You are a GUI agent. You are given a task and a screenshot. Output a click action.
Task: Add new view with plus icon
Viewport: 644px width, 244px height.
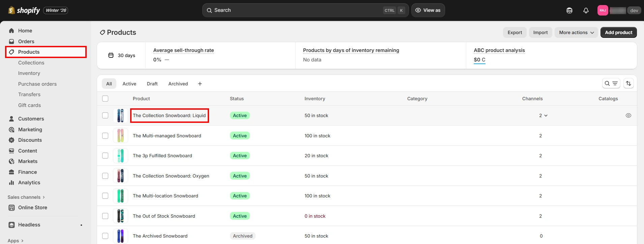click(x=200, y=84)
